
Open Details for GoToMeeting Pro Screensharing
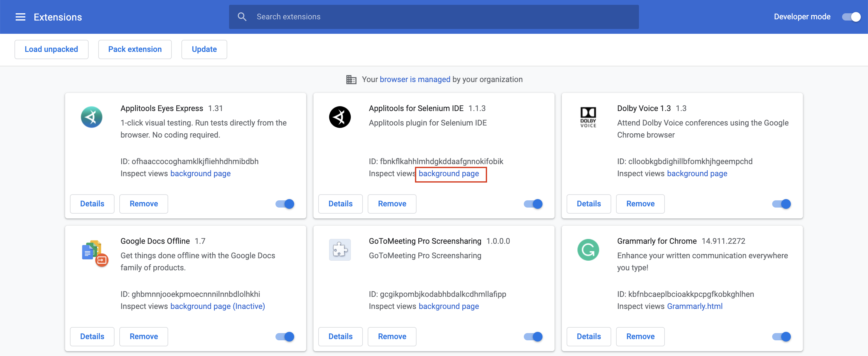click(x=340, y=336)
